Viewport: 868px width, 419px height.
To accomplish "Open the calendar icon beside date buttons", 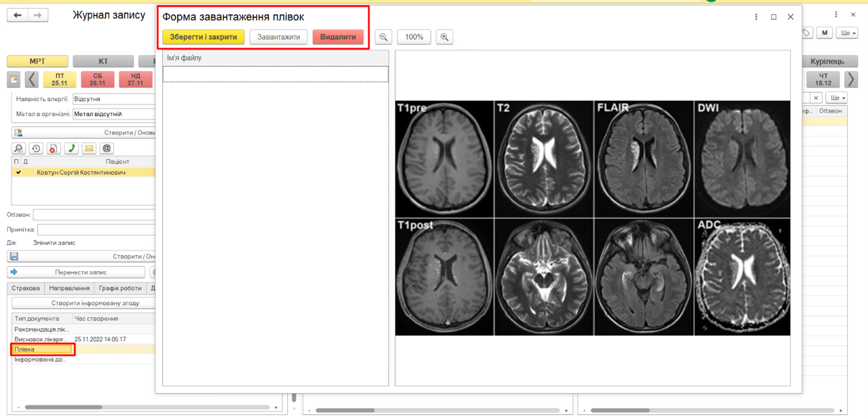I will (x=14, y=79).
